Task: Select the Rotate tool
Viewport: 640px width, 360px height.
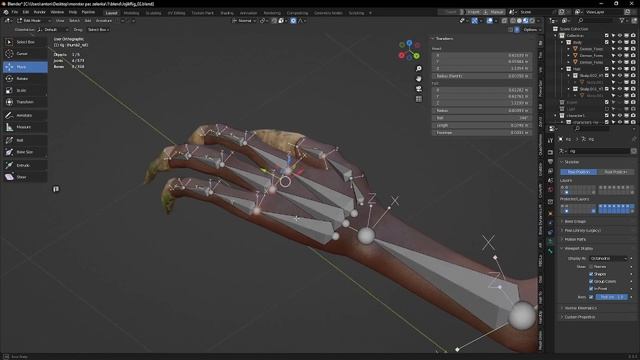Action: pos(25,78)
